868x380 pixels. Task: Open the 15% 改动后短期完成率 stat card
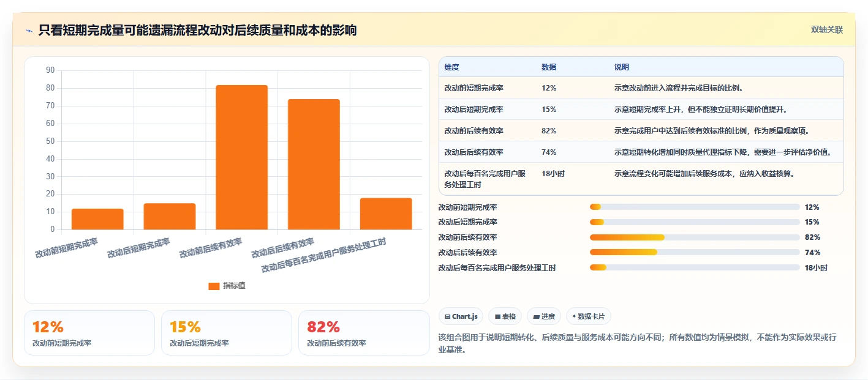227,333
